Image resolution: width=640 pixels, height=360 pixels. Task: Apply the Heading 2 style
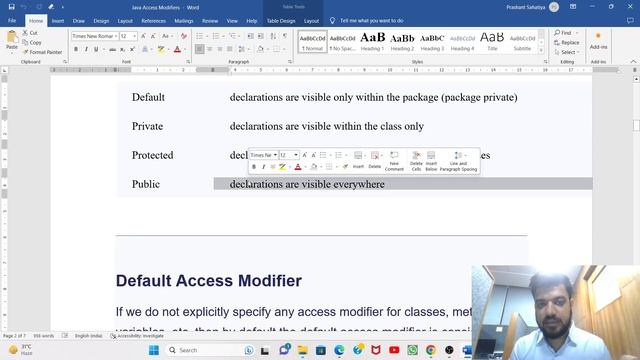tap(402, 41)
